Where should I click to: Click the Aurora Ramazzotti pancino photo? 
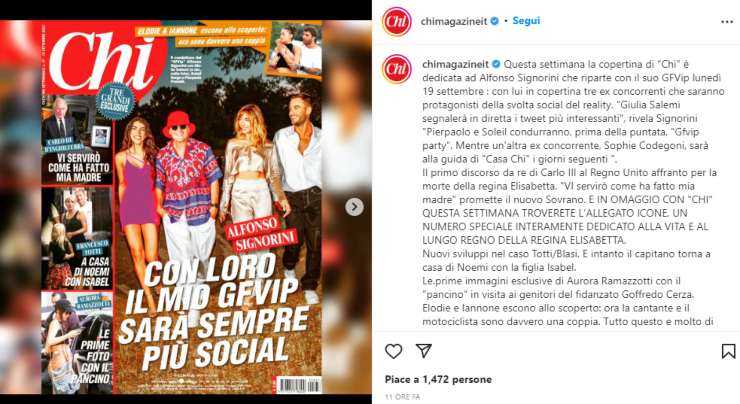click(x=77, y=342)
